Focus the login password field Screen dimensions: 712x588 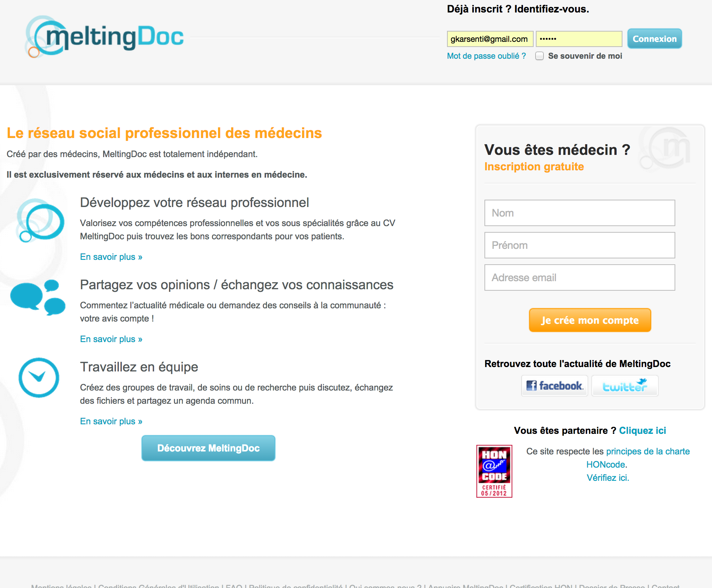click(x=579, y=39)
